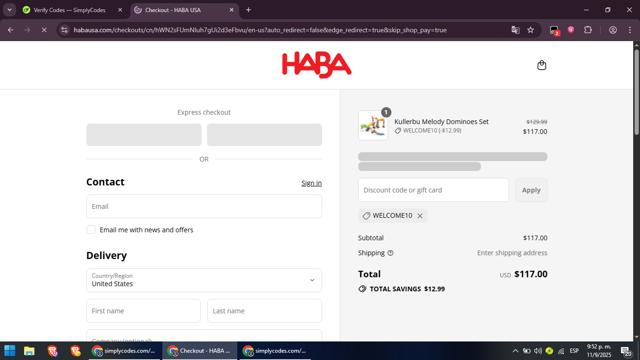Switch to the Checkout - HABA taskbar window
640x360 pixels.
click(x=200, y=351)
